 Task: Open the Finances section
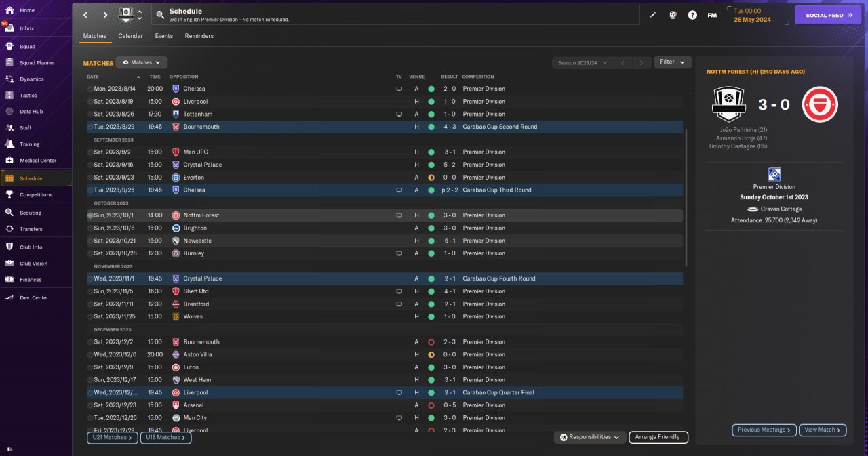tap(31, 280)
